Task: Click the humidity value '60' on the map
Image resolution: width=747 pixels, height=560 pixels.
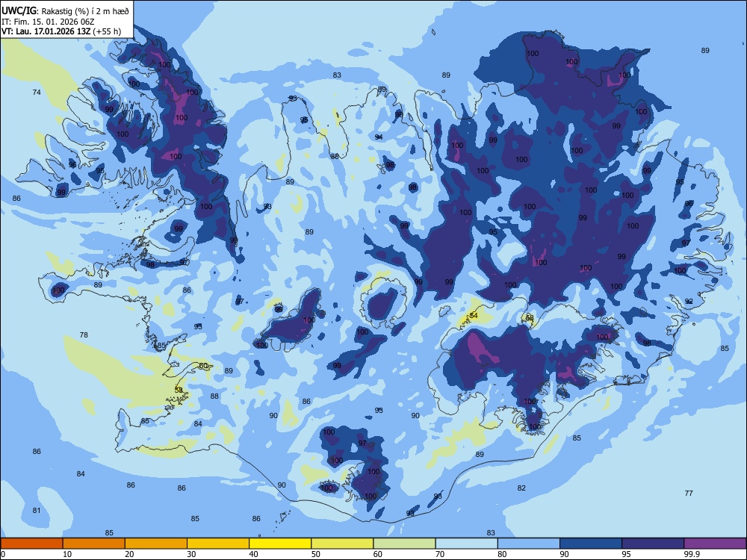Action: [203, 366]
